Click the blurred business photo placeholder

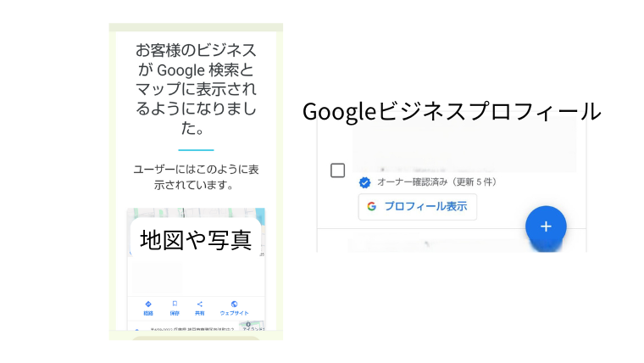157,277
